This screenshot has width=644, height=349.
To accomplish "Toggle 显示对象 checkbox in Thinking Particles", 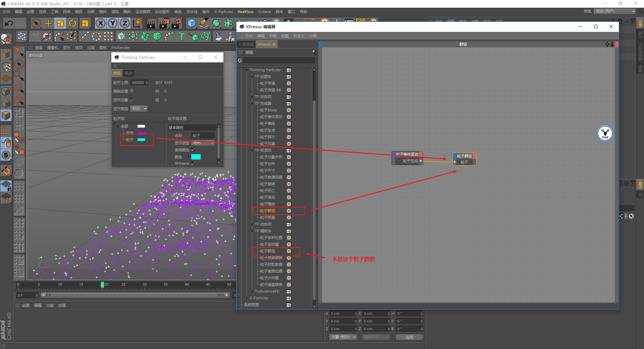I will 132,100.
